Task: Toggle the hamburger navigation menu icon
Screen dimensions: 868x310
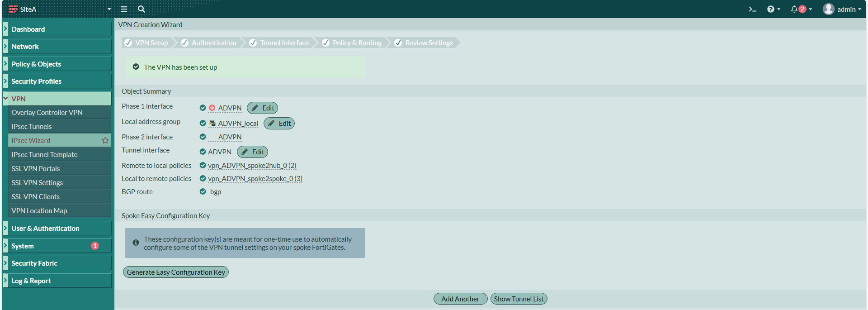Action: click(x=123, y=9)
